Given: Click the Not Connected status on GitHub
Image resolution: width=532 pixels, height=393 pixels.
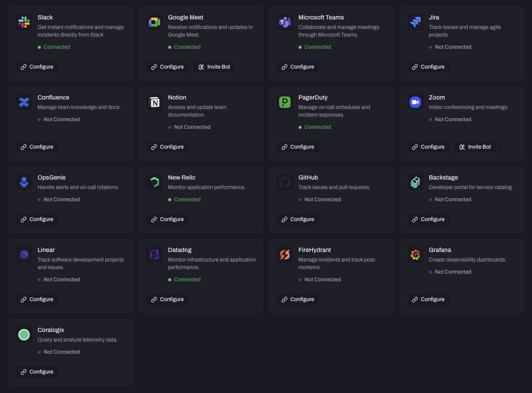Looking at the screenshot, I should coord(320,200).
